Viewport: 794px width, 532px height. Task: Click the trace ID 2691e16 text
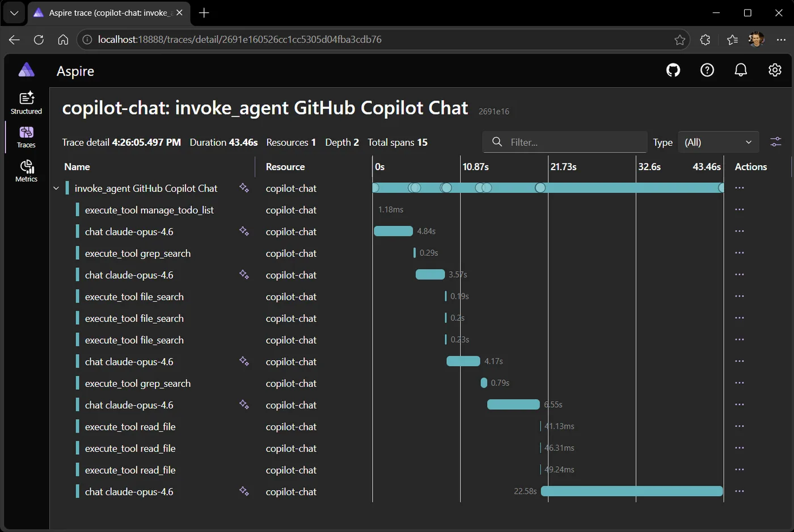tap(494, 112)
